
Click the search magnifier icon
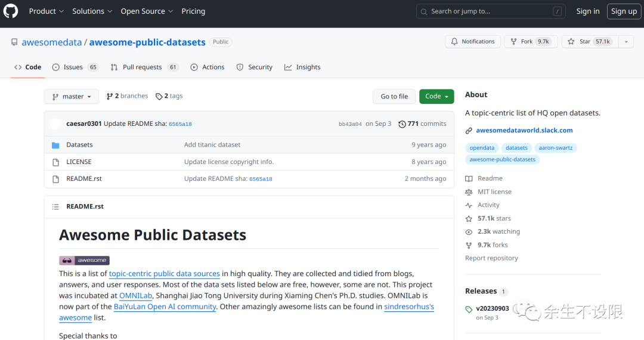click(x=424, y=11)
